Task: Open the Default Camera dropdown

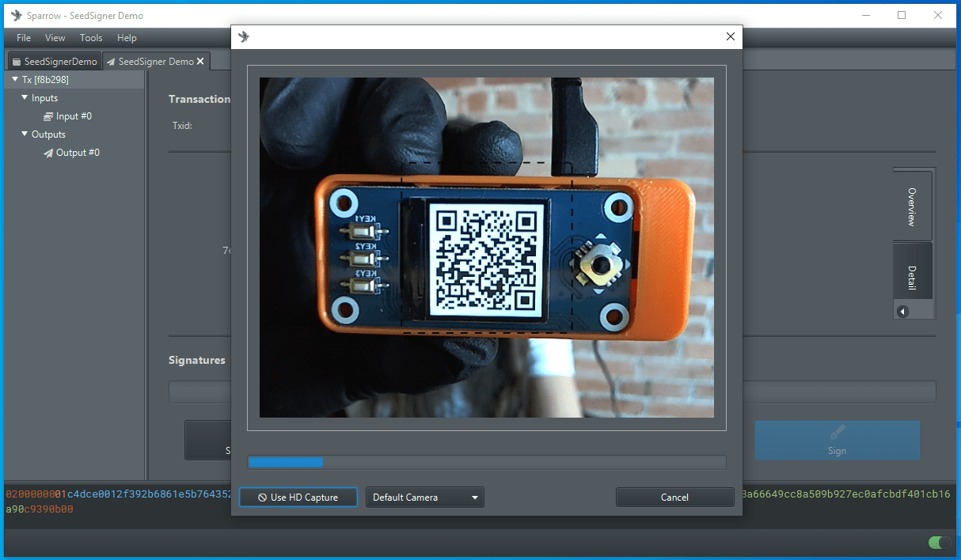Action: point(425,498)
